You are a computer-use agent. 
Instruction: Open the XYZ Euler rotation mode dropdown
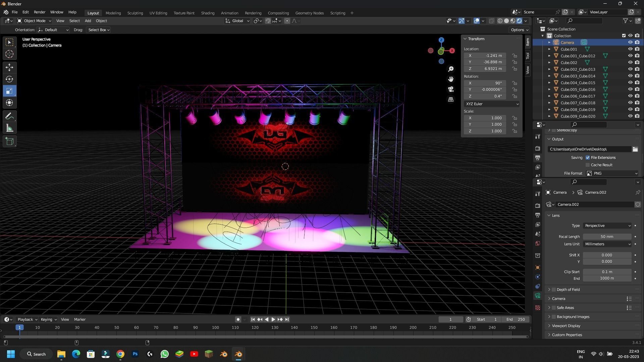pyautogui.click(x=492, y=104)
